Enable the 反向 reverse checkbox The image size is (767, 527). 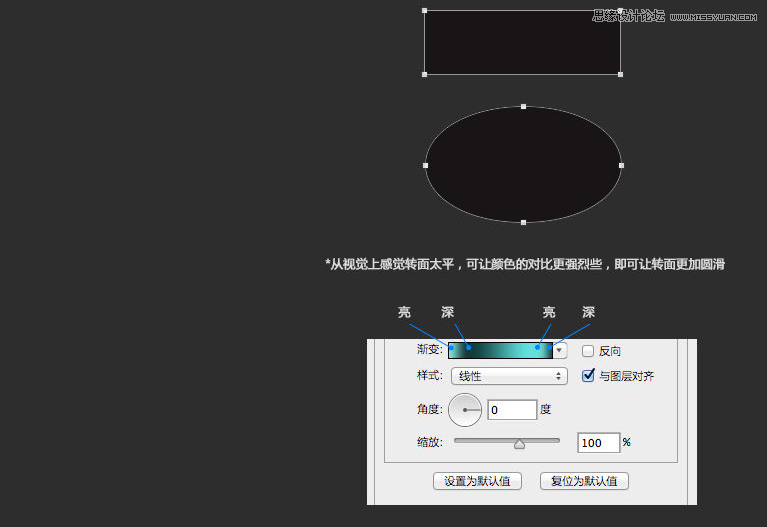pyautogui.click(x=588, y=351)
